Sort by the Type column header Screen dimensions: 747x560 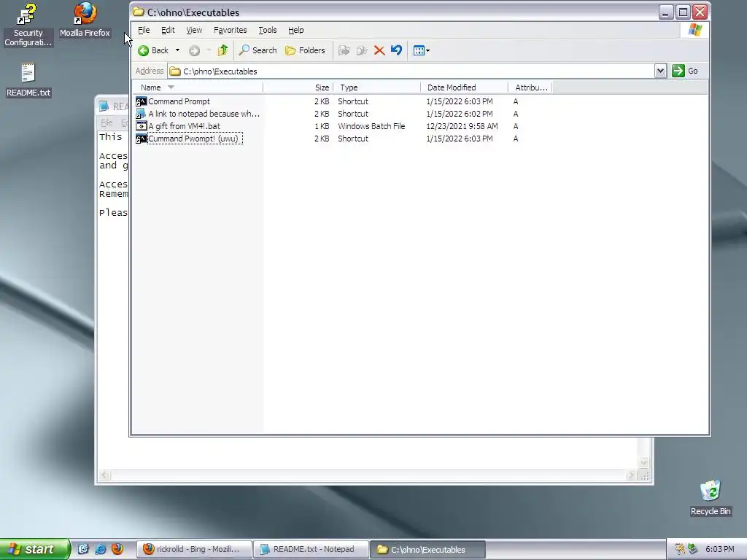[x=377, y=87]
